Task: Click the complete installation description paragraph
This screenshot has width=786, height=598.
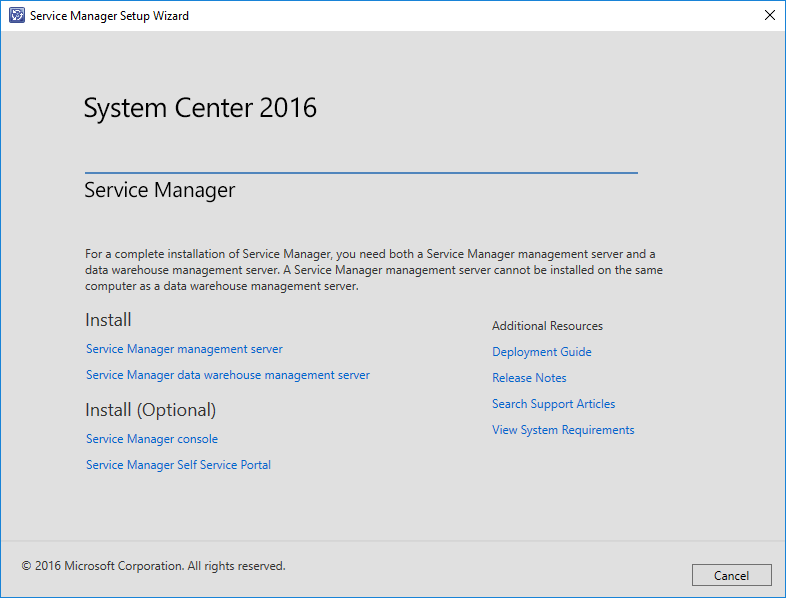Action: click(x=373, y=270)
